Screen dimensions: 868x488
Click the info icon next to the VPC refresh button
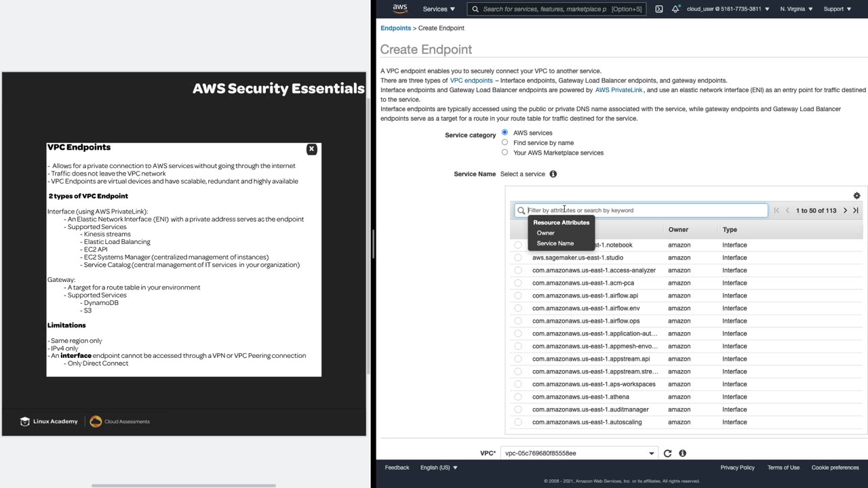[682, 453]
